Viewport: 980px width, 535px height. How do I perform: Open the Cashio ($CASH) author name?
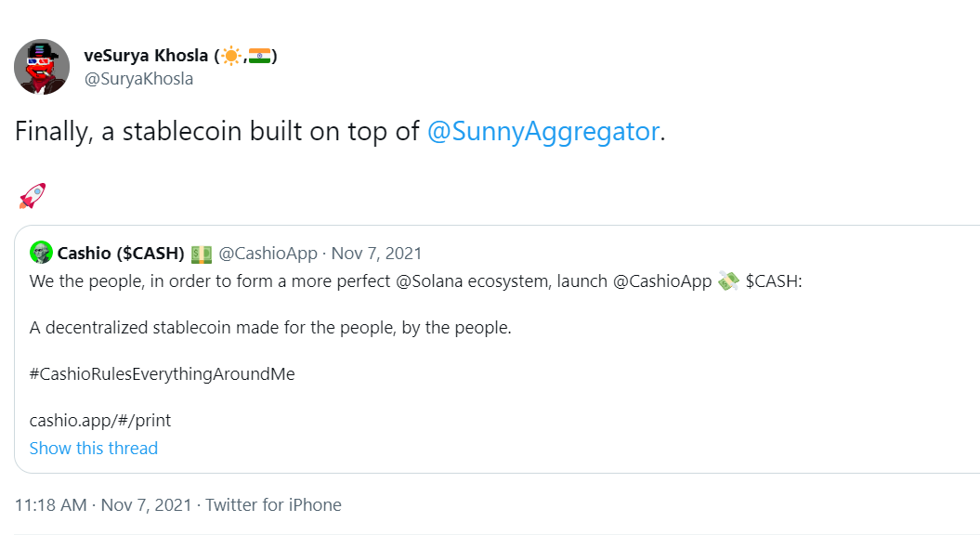point(121,254)
